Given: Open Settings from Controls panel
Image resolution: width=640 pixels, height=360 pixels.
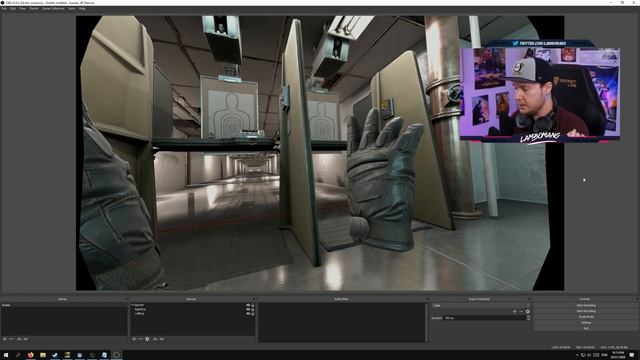Looking at the screenshot, I should coord(586,322).
